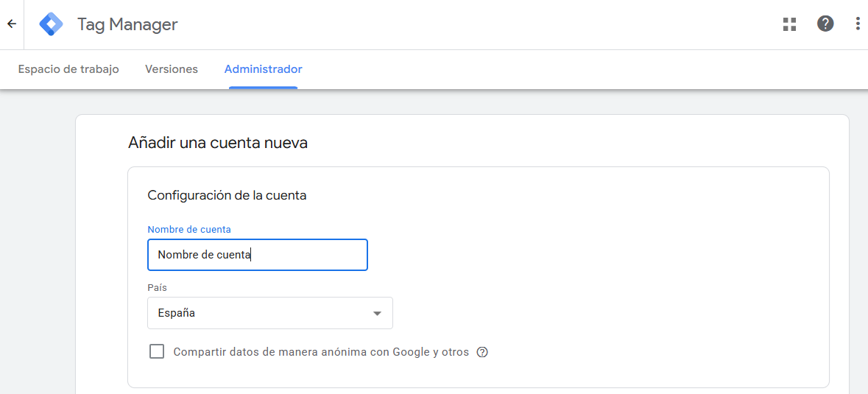Open the Versiones tab
Screen dimensions: 868x394
coord(172,69)
